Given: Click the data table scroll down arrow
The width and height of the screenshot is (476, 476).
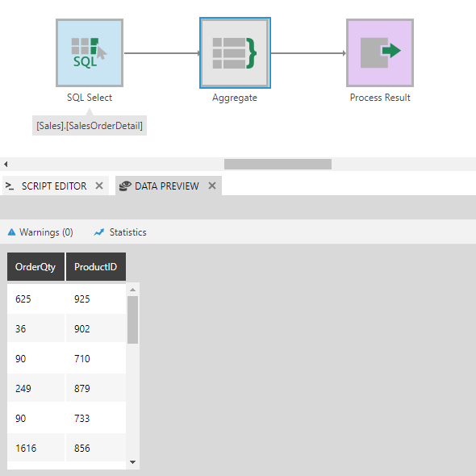Looking at the screenshot, I should pos(132,462).
